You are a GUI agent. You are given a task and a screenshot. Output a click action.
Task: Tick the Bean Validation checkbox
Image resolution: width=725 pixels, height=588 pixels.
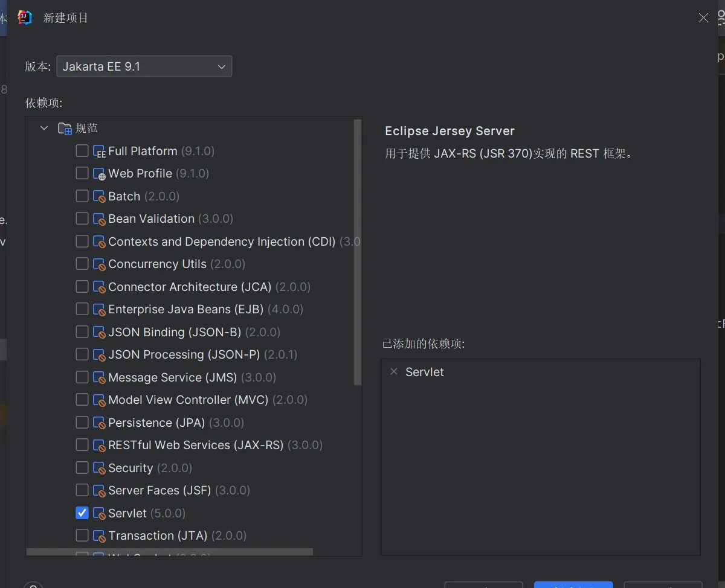[x=82, y=219]
